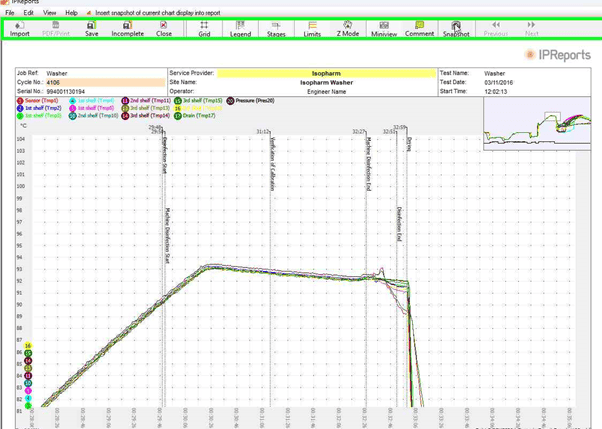Toggle yellow channel 16 legend entry
Image resolution: width=602 pixels, height=429 pixels.
199,108
